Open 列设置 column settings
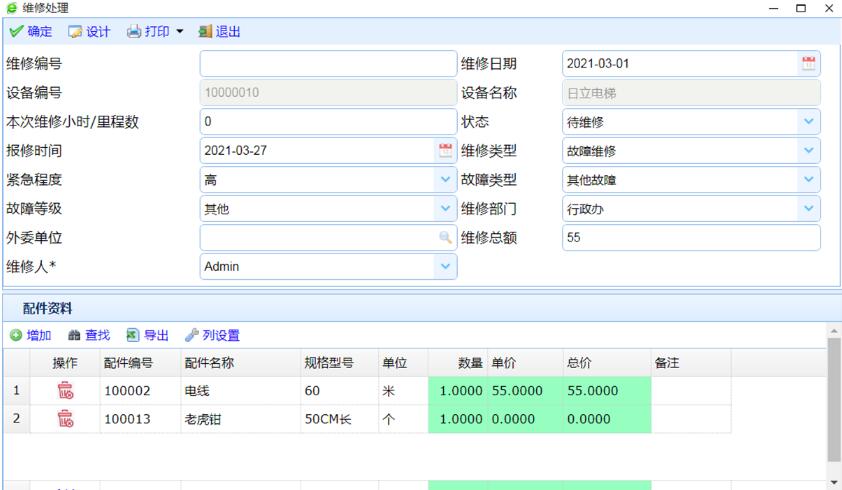This screenshot has height=490, width=842. [x=212, y=336]
